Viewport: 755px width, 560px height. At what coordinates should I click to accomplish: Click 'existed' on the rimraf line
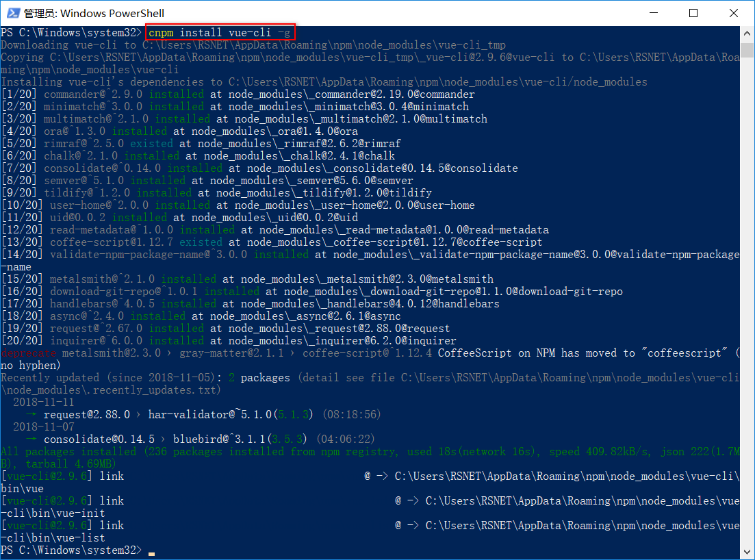(x=151, y=144)
